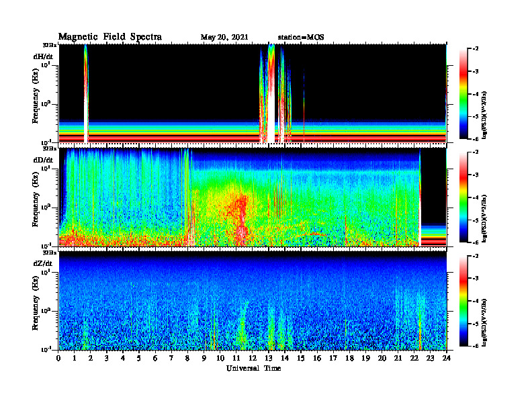Viewport: 532px width, 411px height.
Task: Click the "station=MOS" label
Action: point(301,38)
